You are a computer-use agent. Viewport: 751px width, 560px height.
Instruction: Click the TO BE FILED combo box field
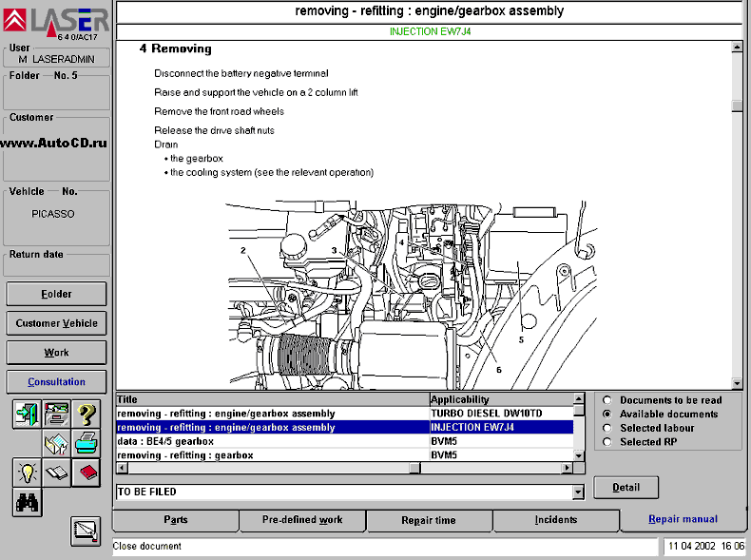coord(344,492)
